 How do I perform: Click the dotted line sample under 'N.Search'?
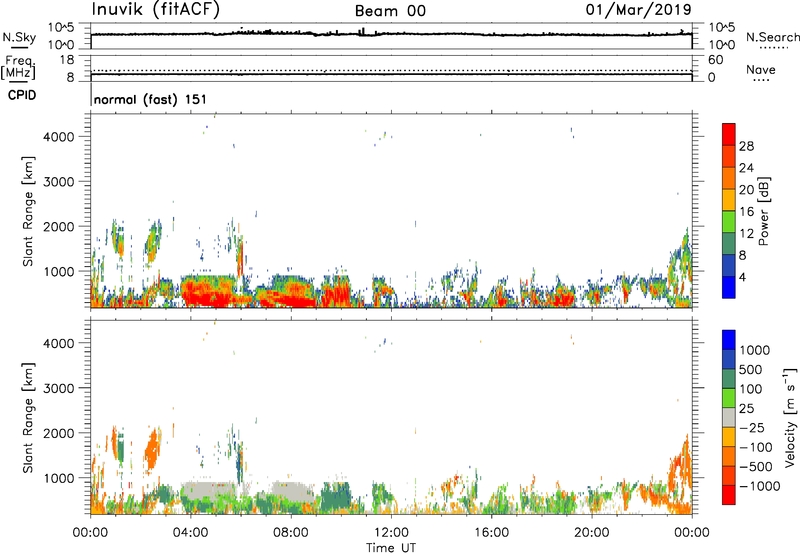tap(773, 47)
